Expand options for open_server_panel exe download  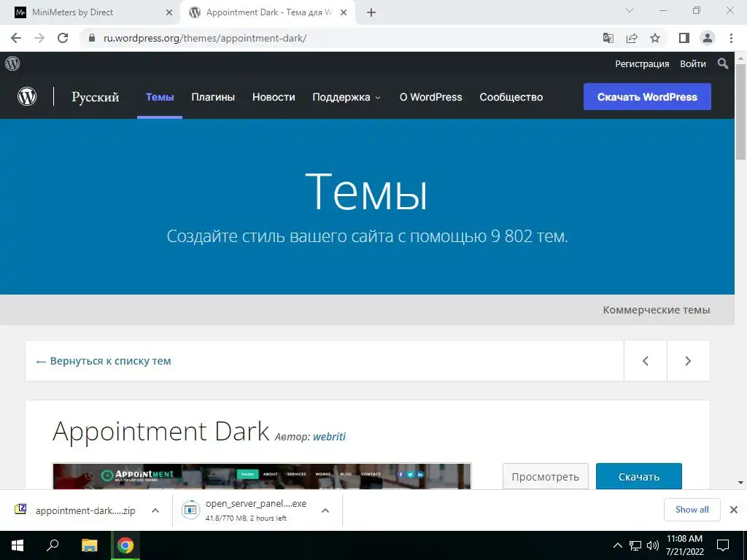pyautogui.click(x=325, y=510)
